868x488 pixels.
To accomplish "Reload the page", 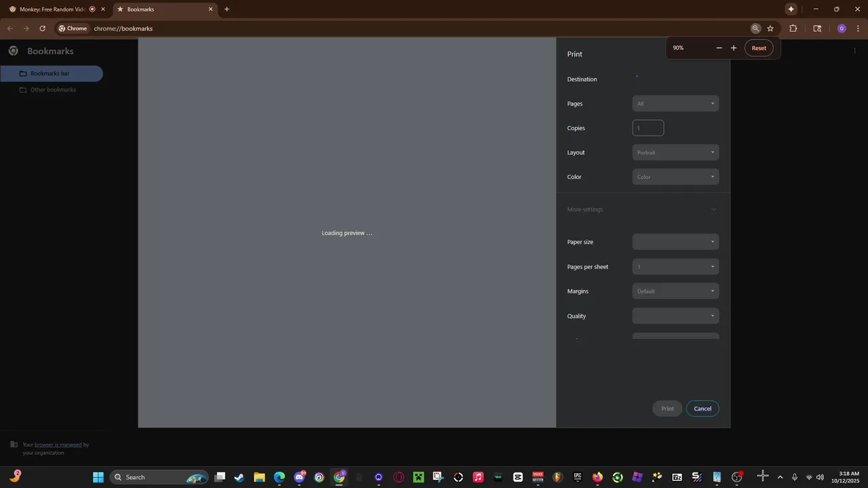I will click(x=42, y=28).
